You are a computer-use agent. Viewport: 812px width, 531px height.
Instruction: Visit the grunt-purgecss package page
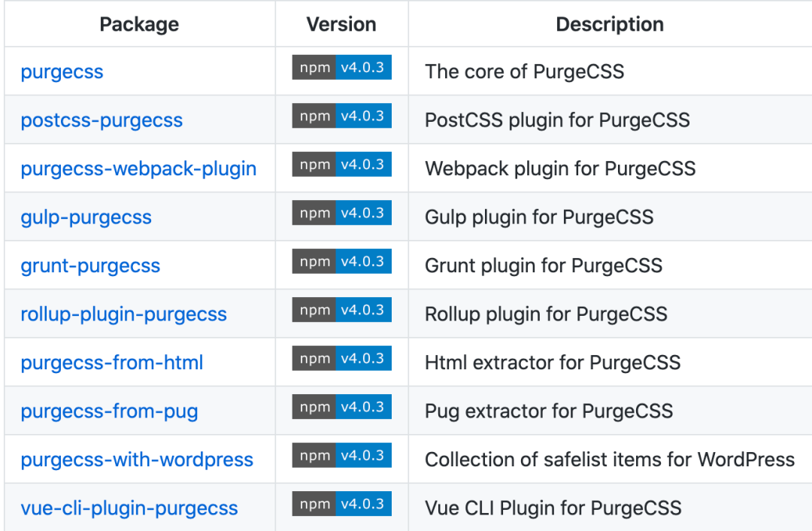tap(90, 265)
